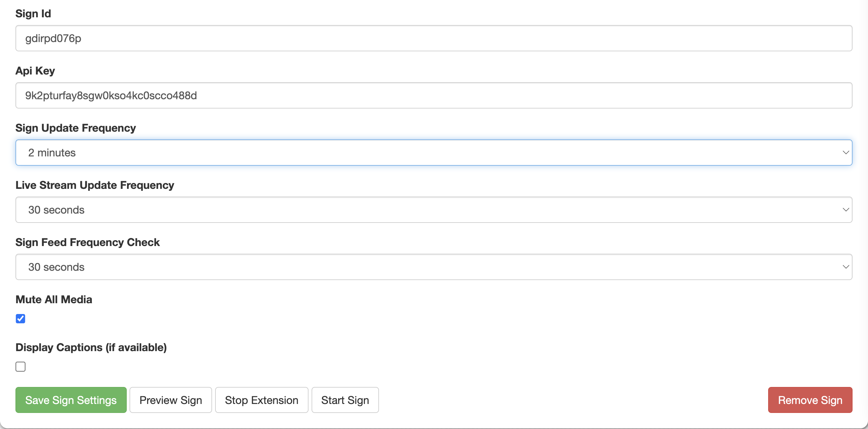Uncheck the Mute All Media checkbox
This screenshot has height=429, width=868.
click(x=20, y=318)
